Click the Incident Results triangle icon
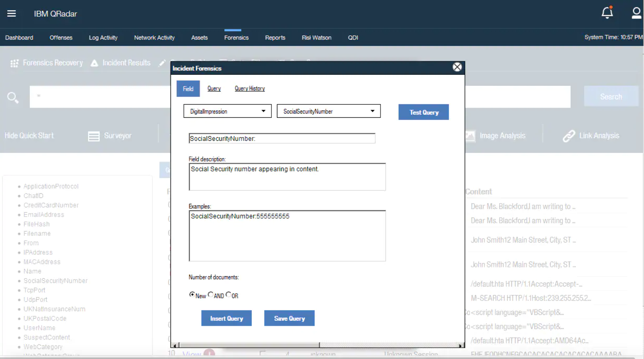Viewport: 644px width, 359px height. (94, 63)
